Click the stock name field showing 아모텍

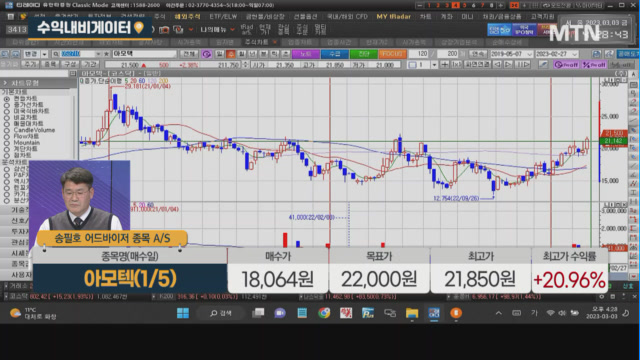click(x=144, y=54)
